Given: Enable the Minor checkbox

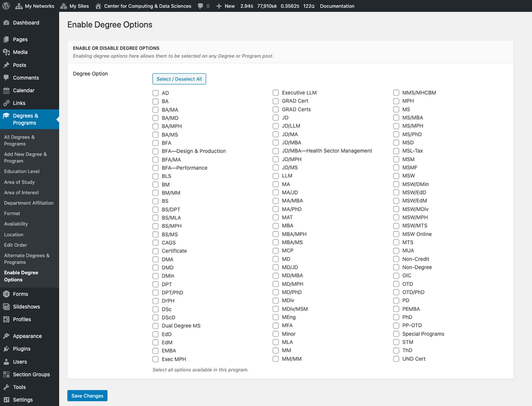Looking at the screenshot, I should [x=275, y=334].
